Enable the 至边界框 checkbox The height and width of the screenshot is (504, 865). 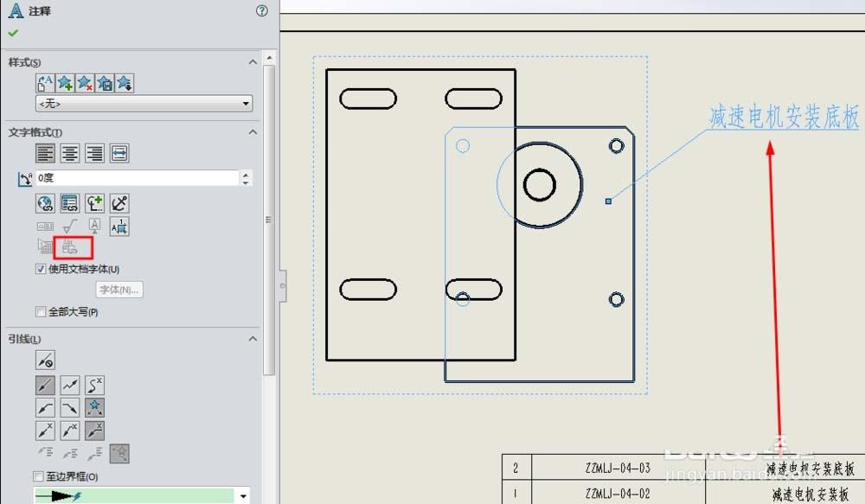(x=40, y=476)
